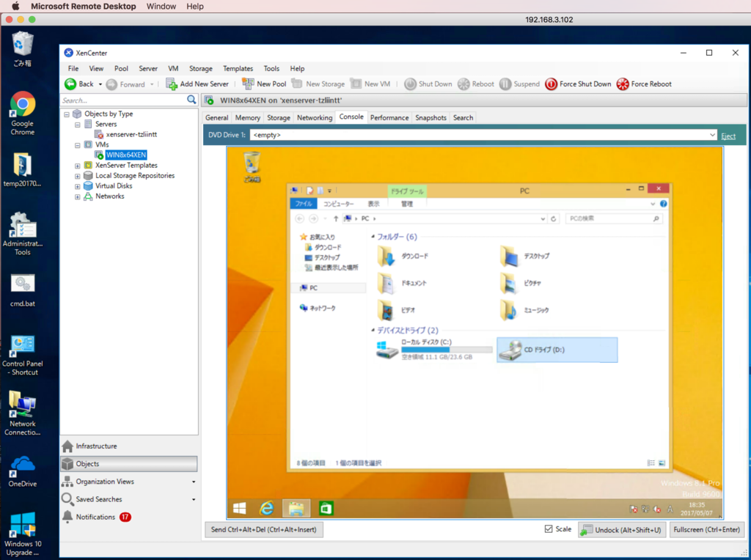Viewport: 751px width, 560px height.
Task: Open the macOS Help menu
Action: pos(195,6)
